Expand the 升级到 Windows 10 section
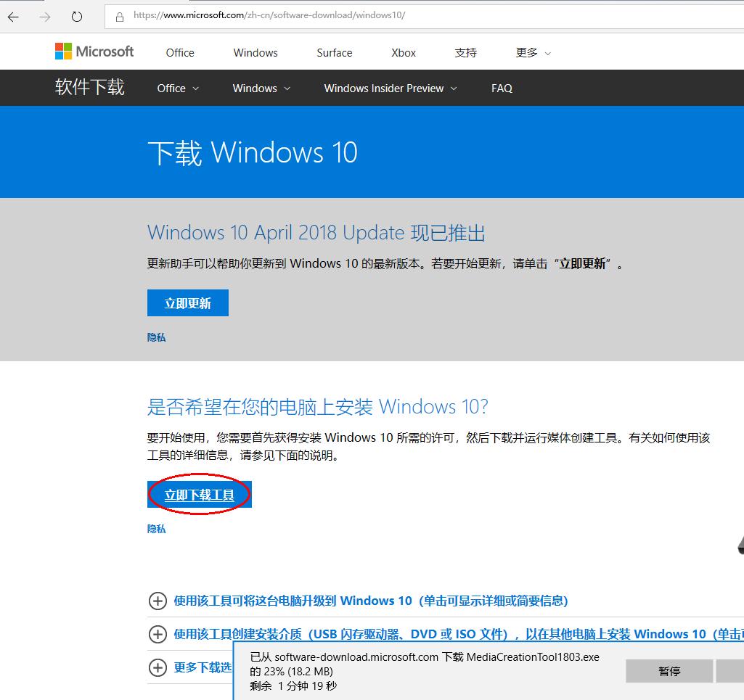 click(x=158, y=601)
